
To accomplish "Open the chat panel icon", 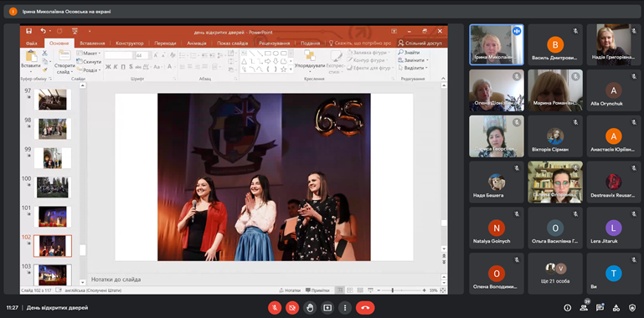I will (x=600, y=308).
